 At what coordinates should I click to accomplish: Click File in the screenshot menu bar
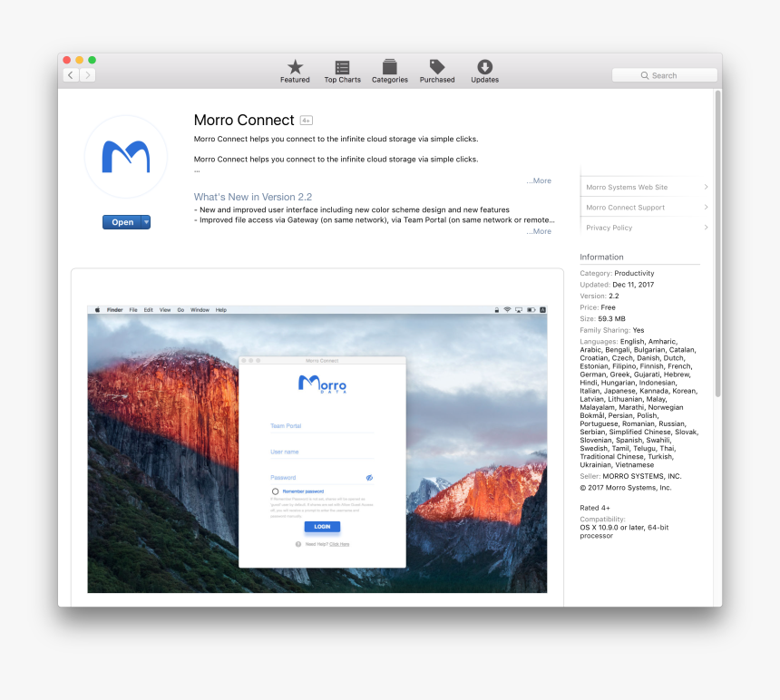[x=133, y=310]
